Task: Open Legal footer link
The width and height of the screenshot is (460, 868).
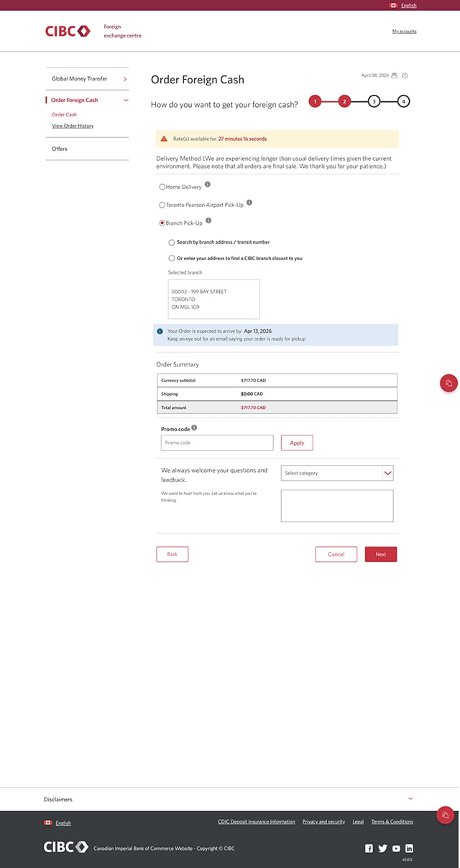Action: pyautogui.click(x=358, y=821)
